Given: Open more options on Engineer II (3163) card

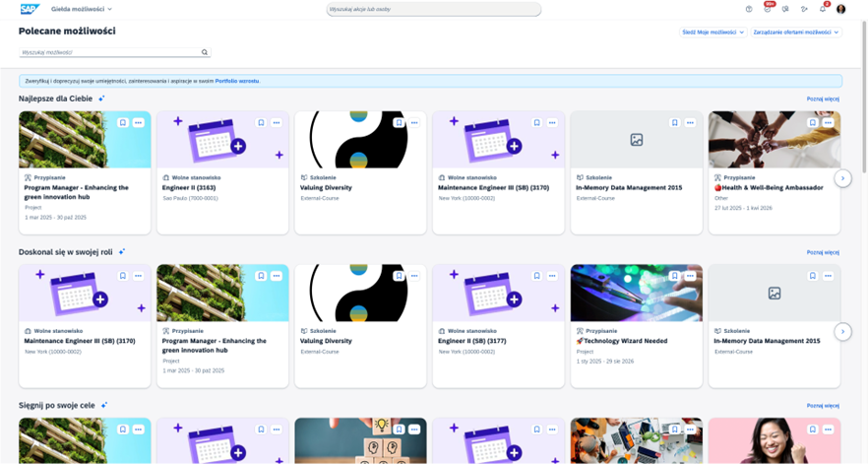Looking at the screenshot, I should [277, 123].
